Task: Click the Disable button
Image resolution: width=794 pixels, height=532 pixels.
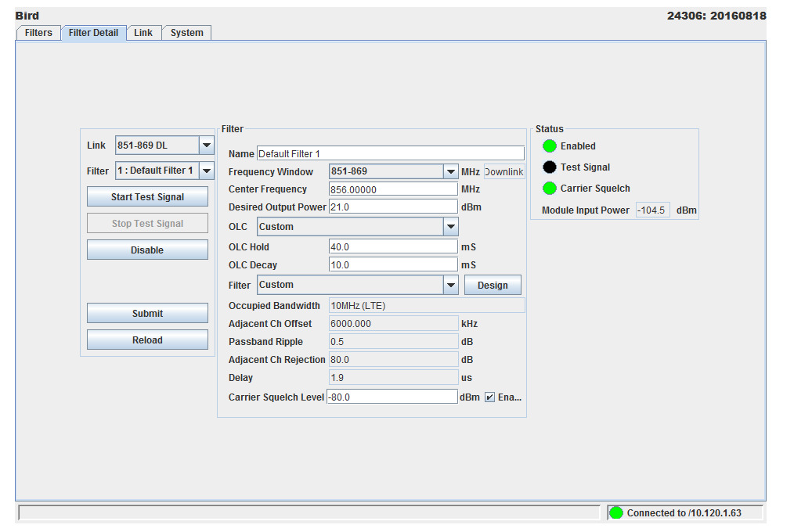Action: (x=147, y=250)
